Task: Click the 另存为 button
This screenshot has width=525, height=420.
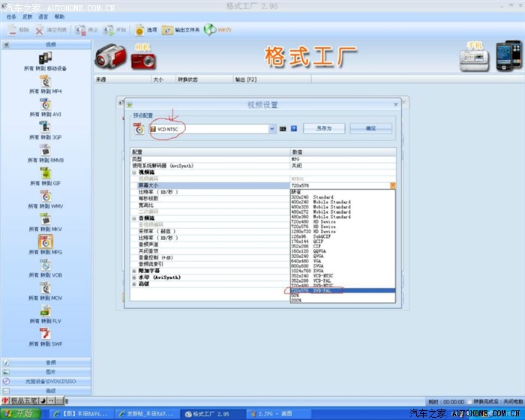Action: pos(324,128)
